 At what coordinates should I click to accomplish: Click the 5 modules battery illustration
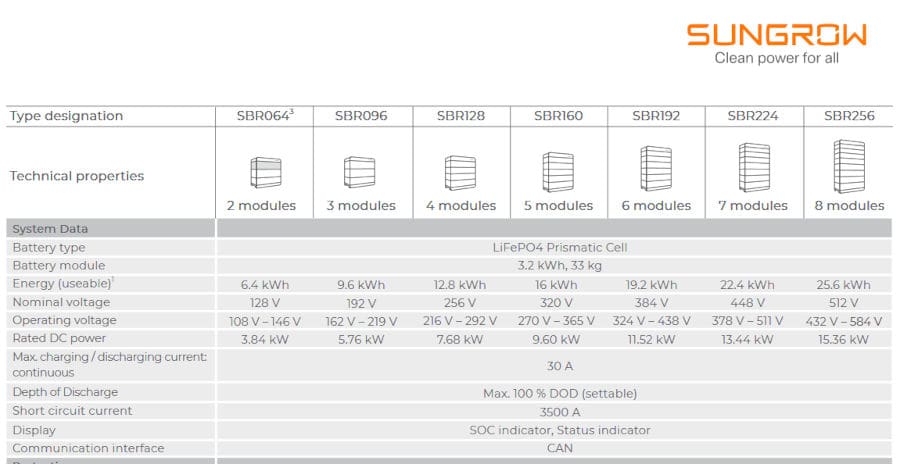point(558,172)
